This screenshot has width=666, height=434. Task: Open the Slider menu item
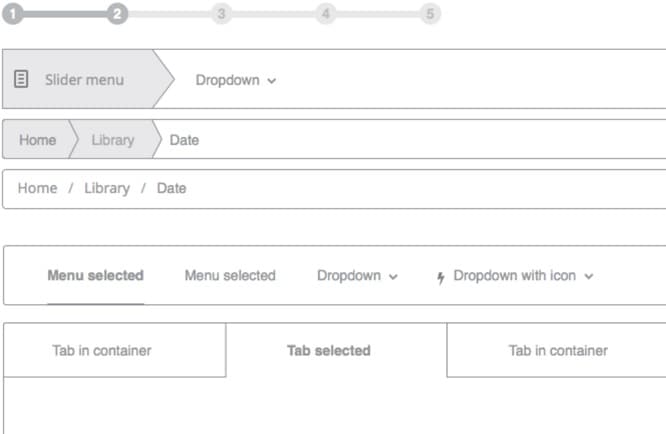tap(84, 79)
